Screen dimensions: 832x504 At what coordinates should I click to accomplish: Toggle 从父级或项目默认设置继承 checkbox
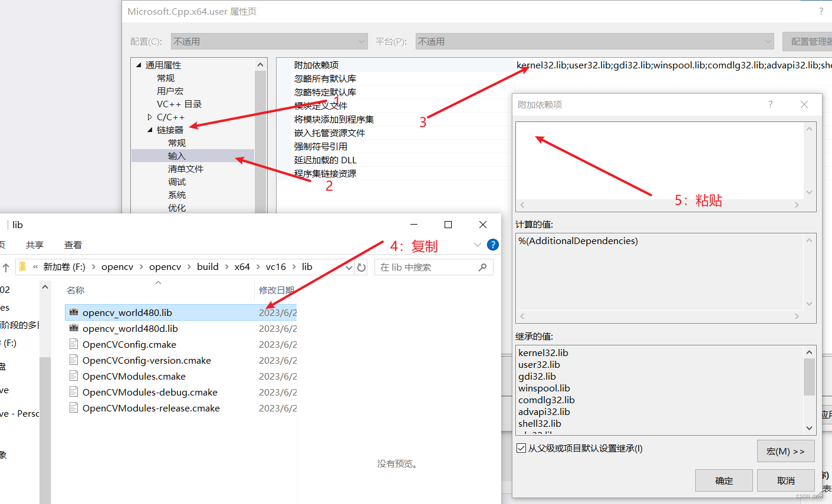click(521, 448)
